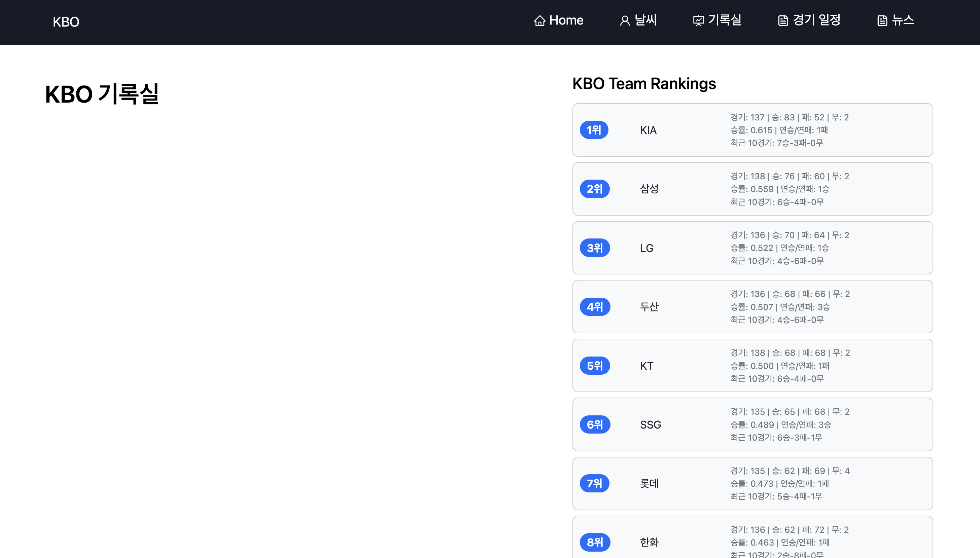Click '승률: 0.507' line for 두산

780,307
